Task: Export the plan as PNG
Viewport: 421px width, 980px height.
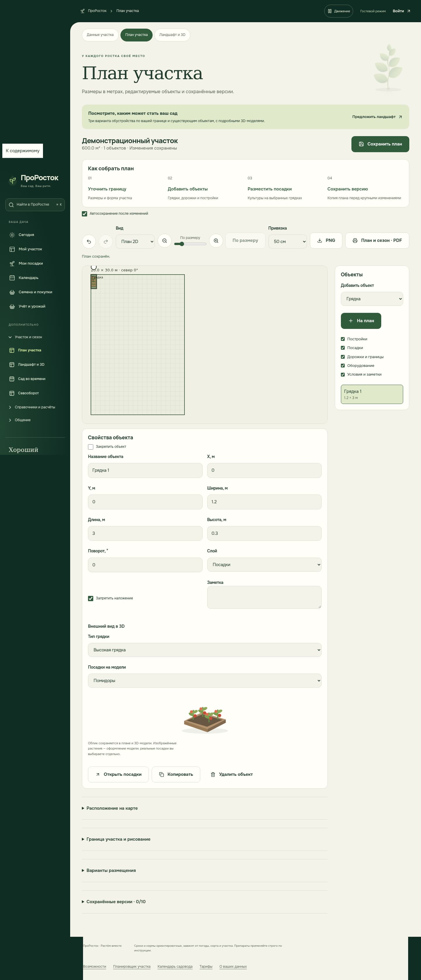Action: [x=326, y=240]
